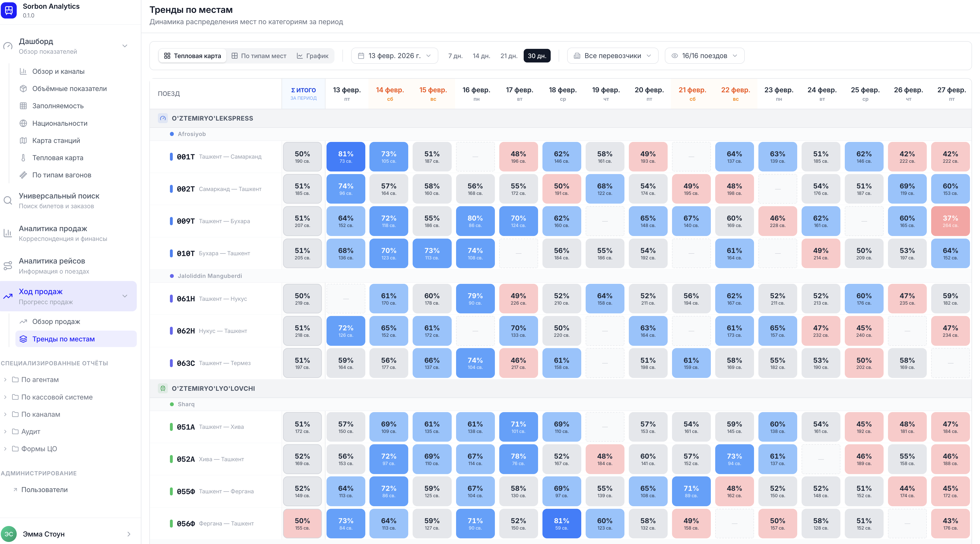This screenshot has width=980, height=544.
Task: Click the Аналитика рейсов route icon
Action: (8, 266)
